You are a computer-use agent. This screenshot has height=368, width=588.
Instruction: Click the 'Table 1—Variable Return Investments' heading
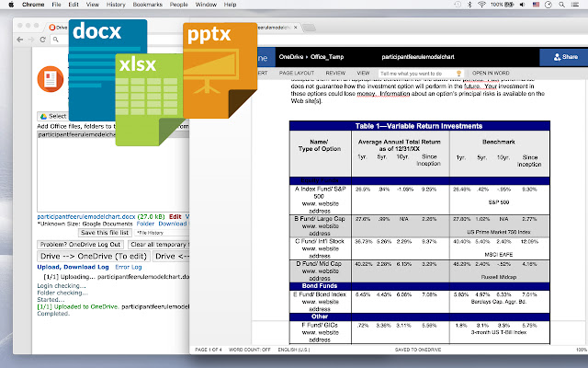(x=419, y=126)
